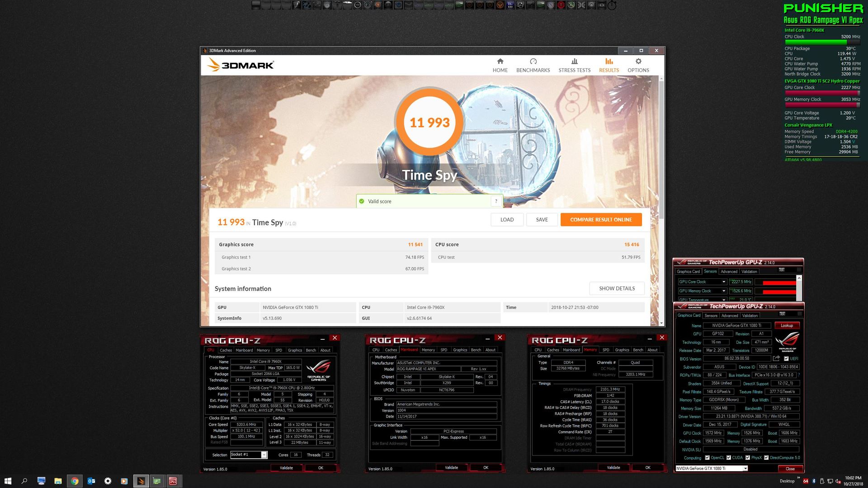Switch to Advanced tab in GPU-Z Graphics Card window
The image size is (868, 488).
[x=730, y=315]
